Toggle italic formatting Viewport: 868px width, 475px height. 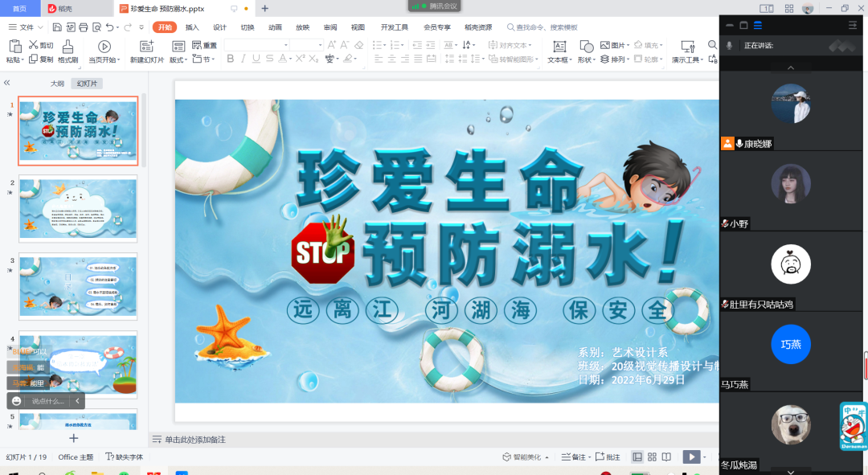click(244, 57)
